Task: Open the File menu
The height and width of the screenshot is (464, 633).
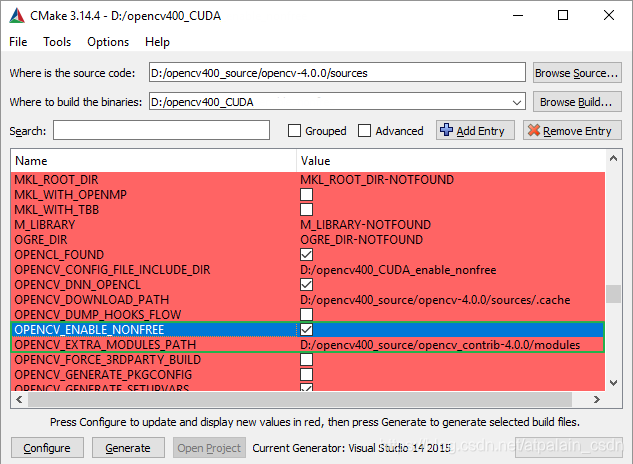Action: tap(18, 42)
